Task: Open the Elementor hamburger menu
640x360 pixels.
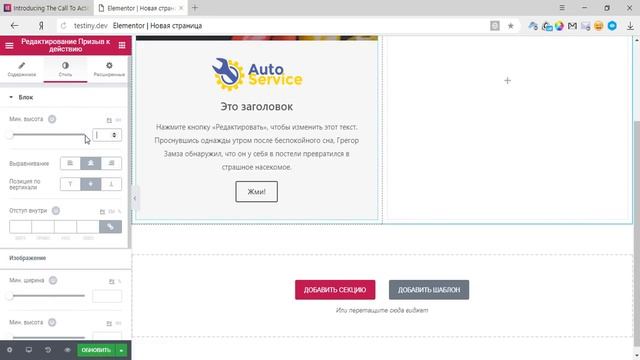Action: (x=9, y=45)
